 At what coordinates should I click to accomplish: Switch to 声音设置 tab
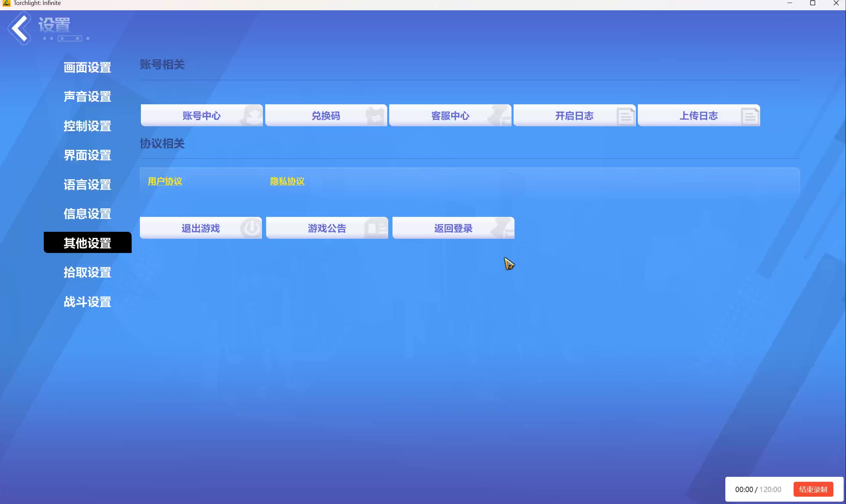(x=88, y=97)
